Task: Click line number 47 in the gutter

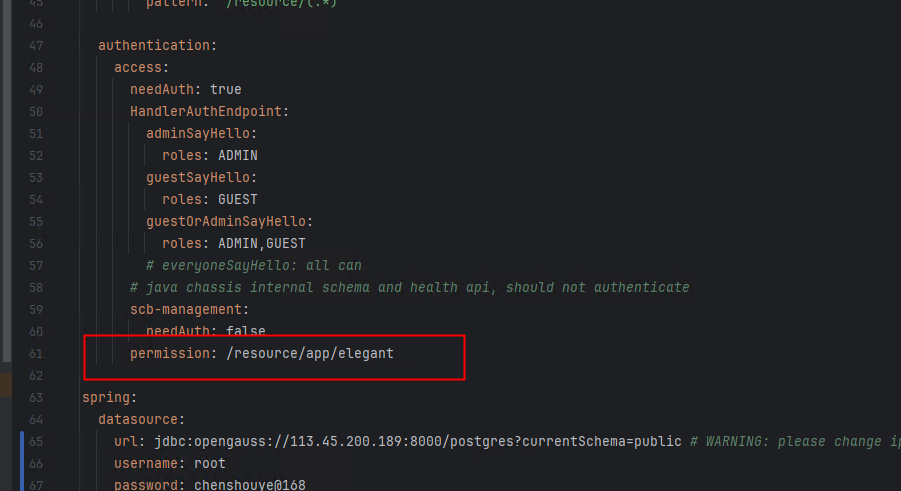Action: point(36,46)
